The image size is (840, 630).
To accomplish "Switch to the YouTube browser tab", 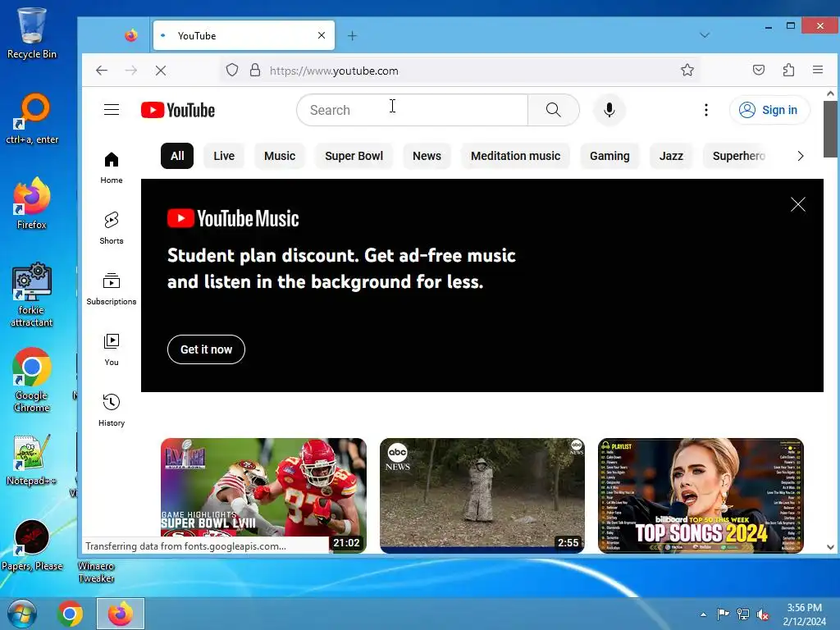I will click(244, 35).
